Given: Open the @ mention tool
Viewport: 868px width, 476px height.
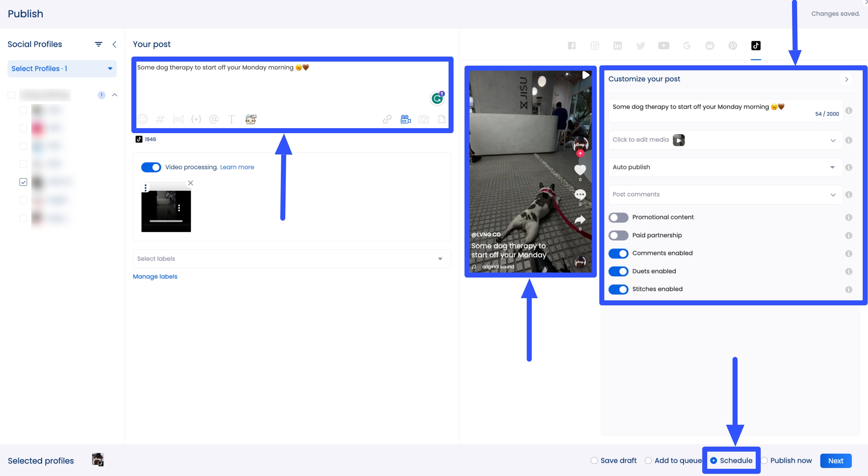Looking at the screenshot, I should [x=214, y=119].
